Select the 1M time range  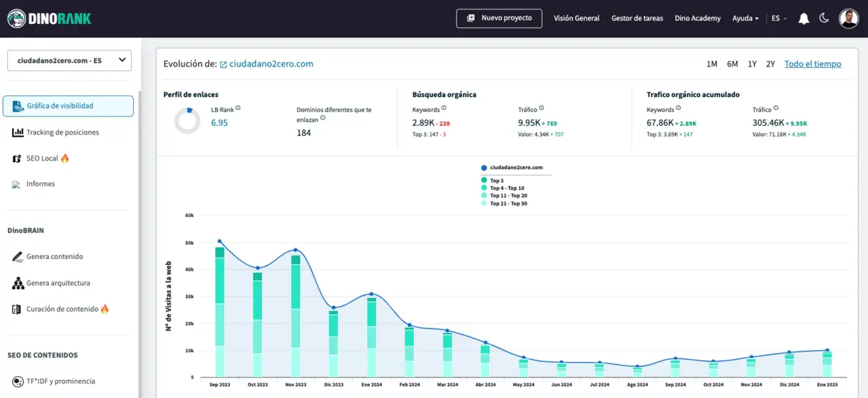[712, 64]
